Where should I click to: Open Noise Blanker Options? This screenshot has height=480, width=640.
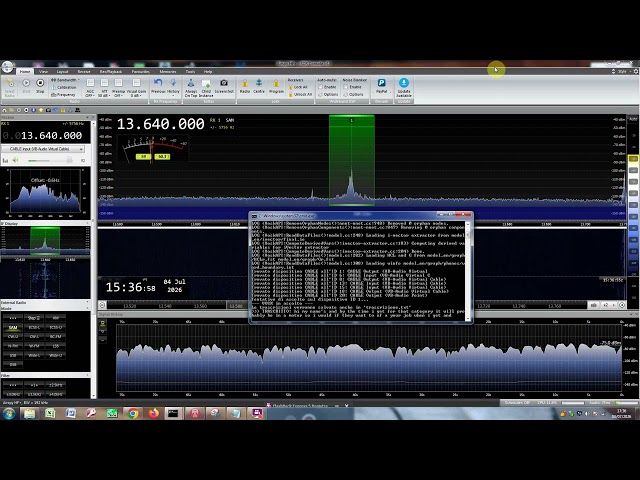tap(353, 94)
